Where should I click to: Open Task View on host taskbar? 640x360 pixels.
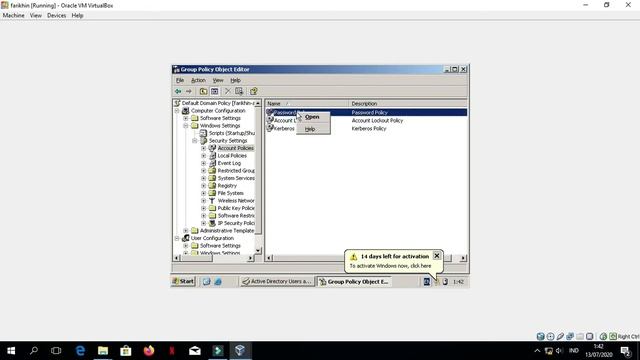pyautogui.click(x=56, y=351)
